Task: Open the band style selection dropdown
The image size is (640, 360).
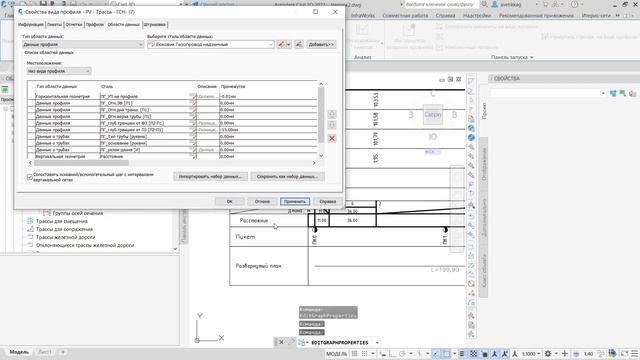Action: point(211,44)
